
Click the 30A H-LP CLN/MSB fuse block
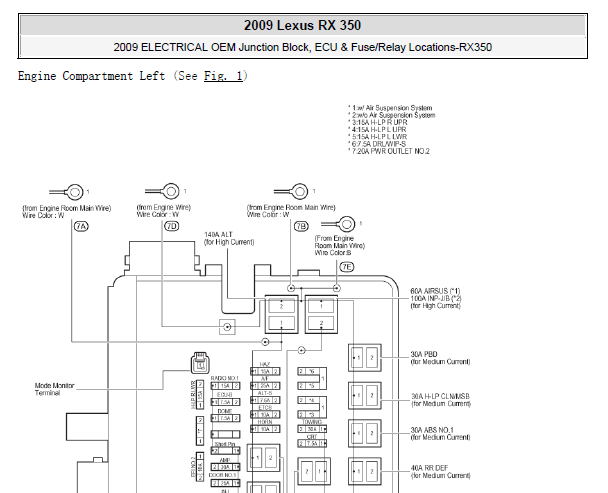tap(364, 396)
